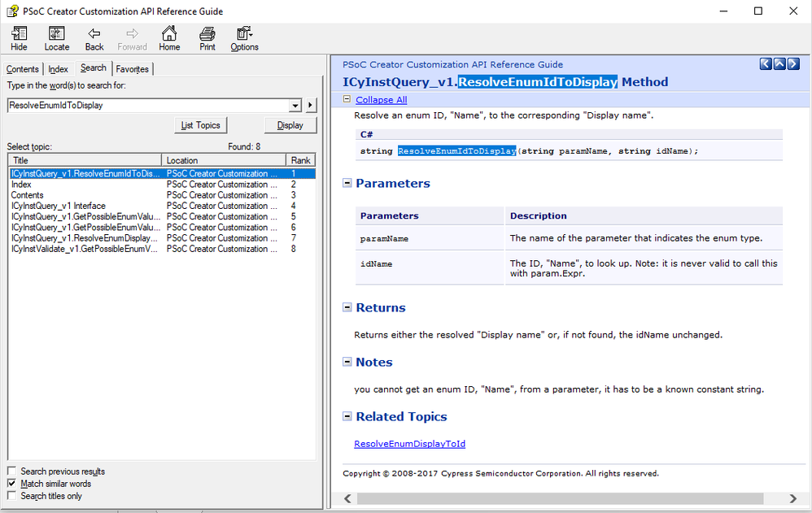Enable Search titles only checkbox
This screenshot has width=812, height=513.
click(11, 496)
